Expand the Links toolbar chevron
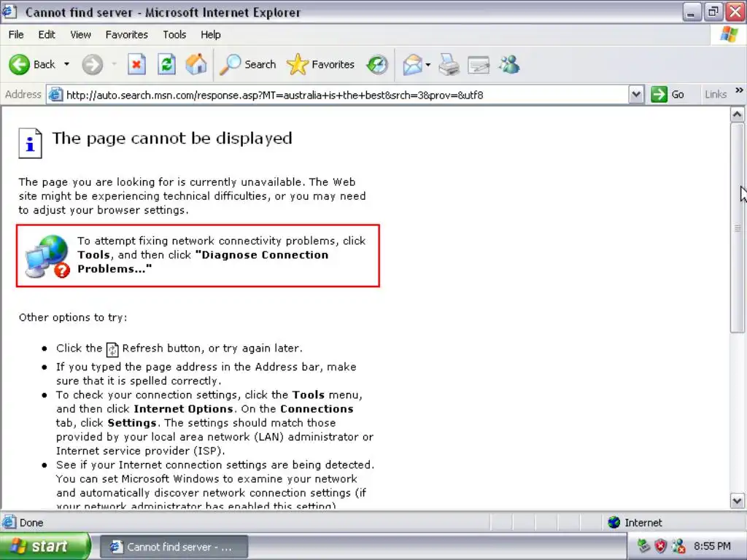The image size is (747, 560). [739, 90]
